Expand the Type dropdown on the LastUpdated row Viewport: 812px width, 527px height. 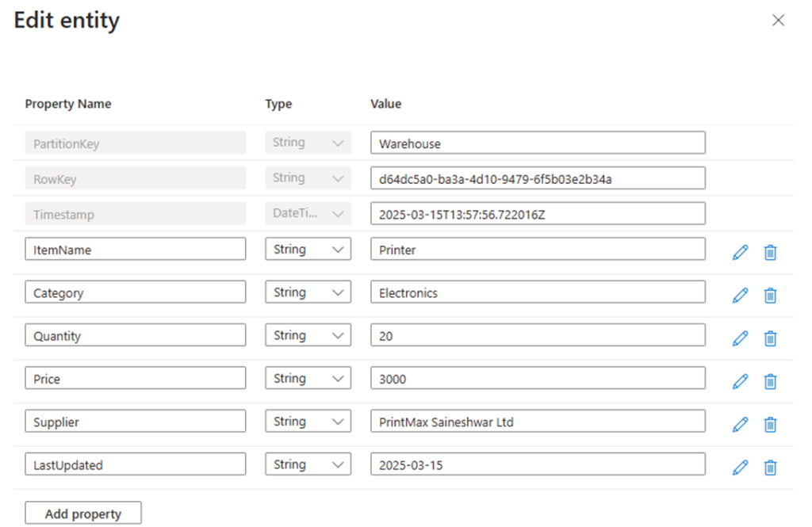tap(308, 464)
